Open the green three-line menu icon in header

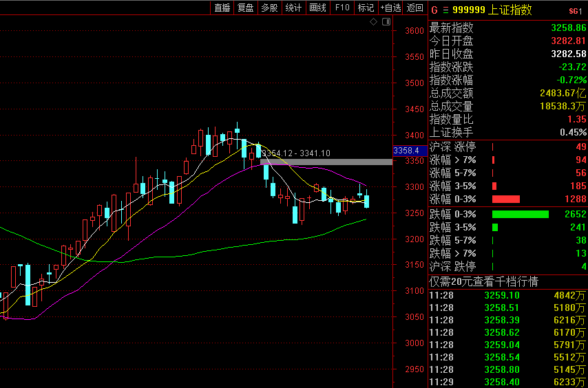445,10
